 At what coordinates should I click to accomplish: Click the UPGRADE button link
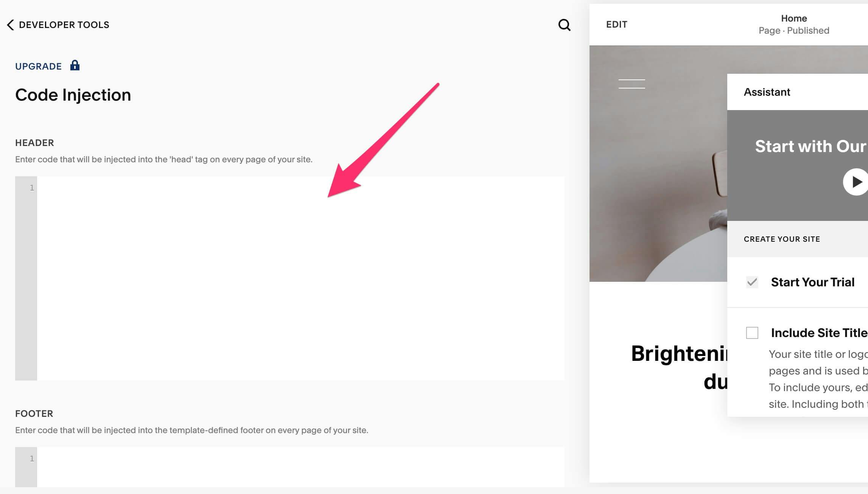(38, 66)
